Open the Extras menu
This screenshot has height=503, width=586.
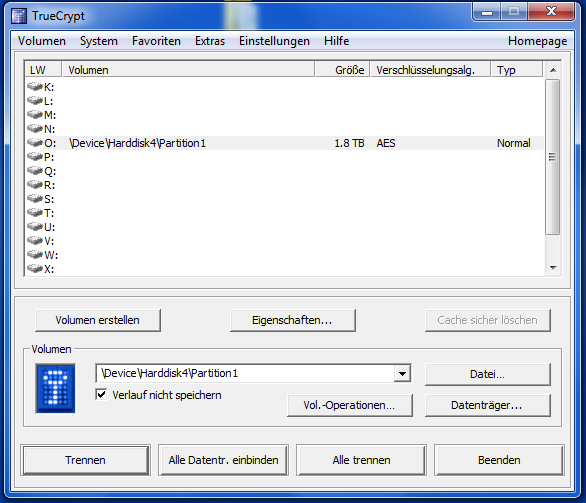pyautogui.click(x=210, y=41)
